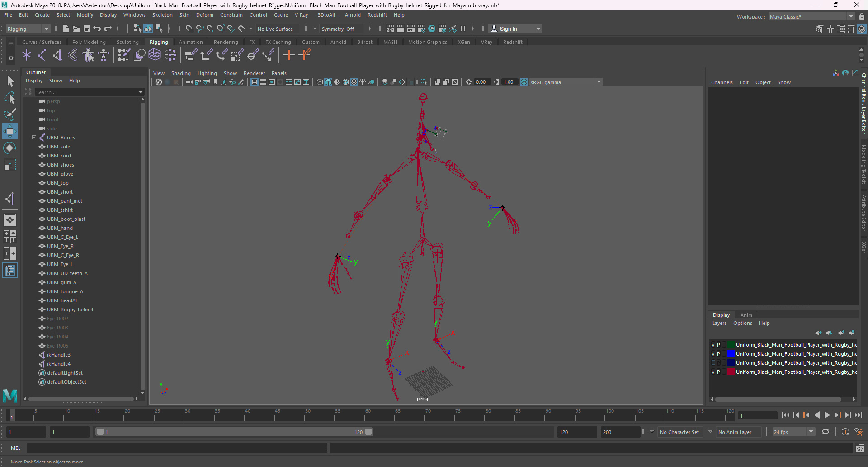This screenshot has width=868, height=467.
Task: Toggle visibility V of bright blue layer
Action: coord(713,354)
